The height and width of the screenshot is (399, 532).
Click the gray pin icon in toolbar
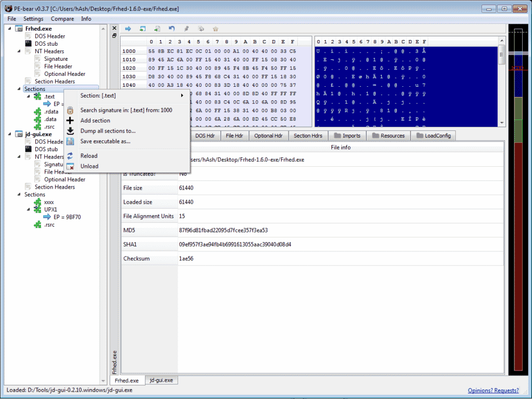186,29
